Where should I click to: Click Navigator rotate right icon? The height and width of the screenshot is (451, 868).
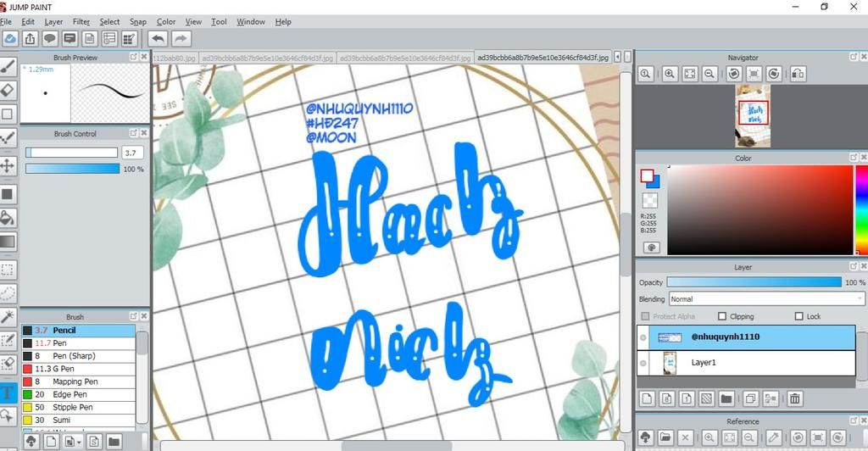[774, 74]
